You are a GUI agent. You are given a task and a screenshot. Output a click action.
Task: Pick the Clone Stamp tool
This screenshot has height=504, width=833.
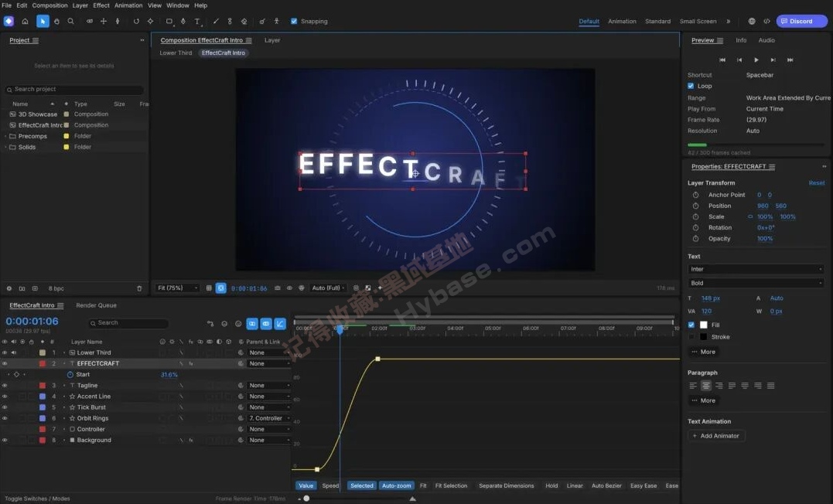point(230,21)
